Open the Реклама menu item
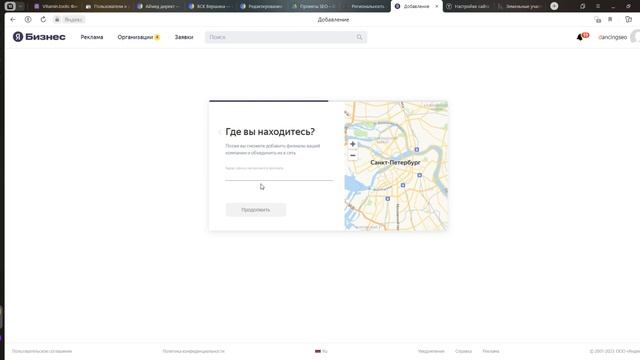The image size is (640, 360). (x=92, y=37)
